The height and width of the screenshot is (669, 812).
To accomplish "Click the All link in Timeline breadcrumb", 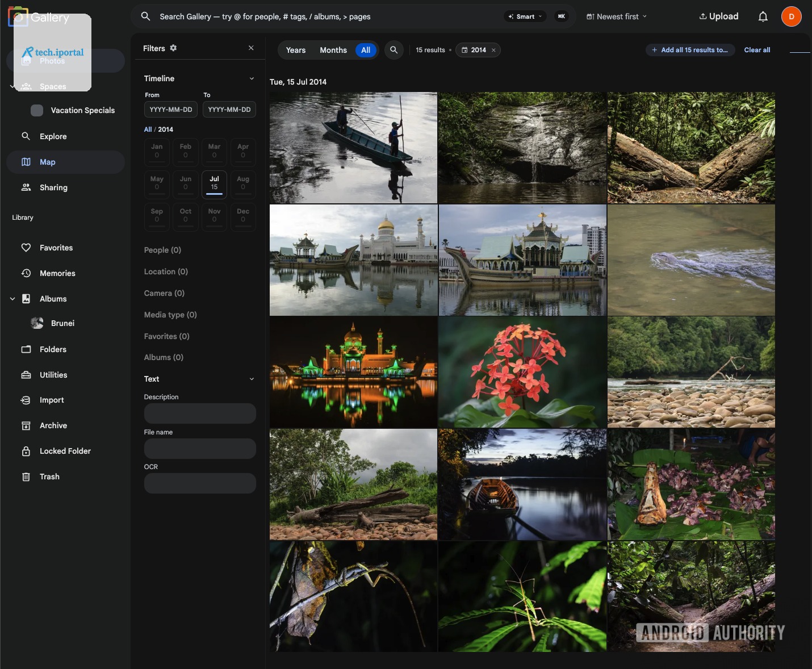I will coord(148,129).
